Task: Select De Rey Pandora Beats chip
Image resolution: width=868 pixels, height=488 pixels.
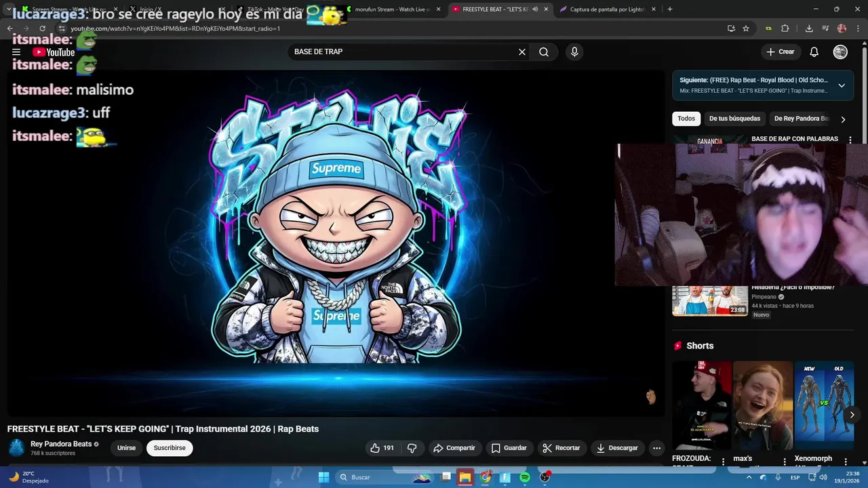Action: [x=801, y=119]
